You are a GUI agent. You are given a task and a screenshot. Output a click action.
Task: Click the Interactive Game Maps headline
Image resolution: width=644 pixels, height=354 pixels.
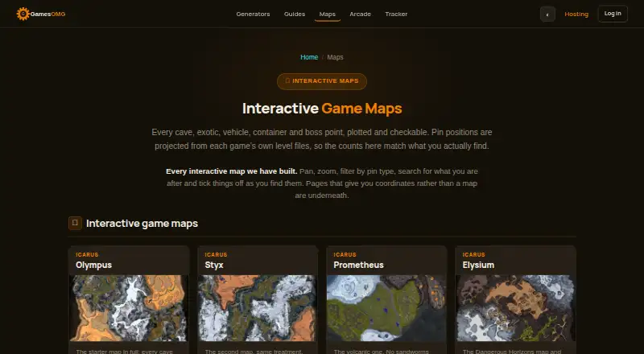point(322,109)
